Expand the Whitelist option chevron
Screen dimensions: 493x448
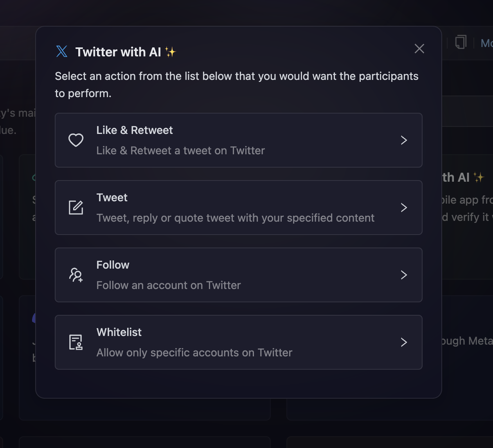point(404,342)
